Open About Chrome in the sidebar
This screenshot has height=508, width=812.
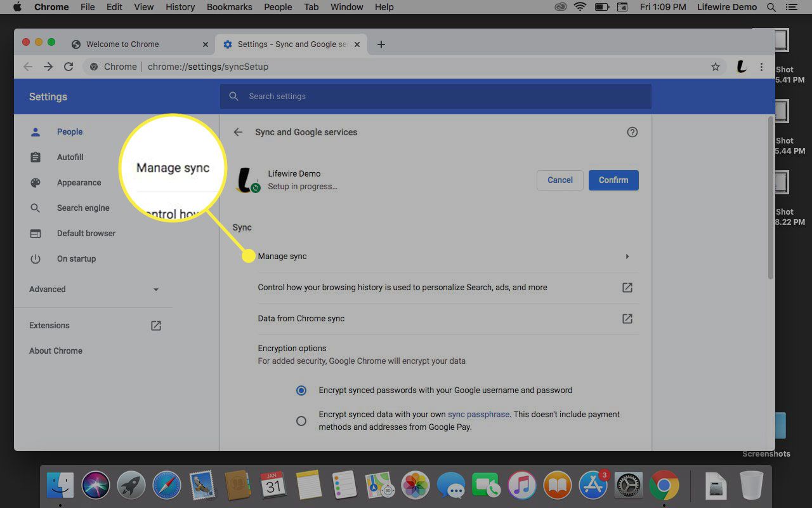tap(56, 351)
